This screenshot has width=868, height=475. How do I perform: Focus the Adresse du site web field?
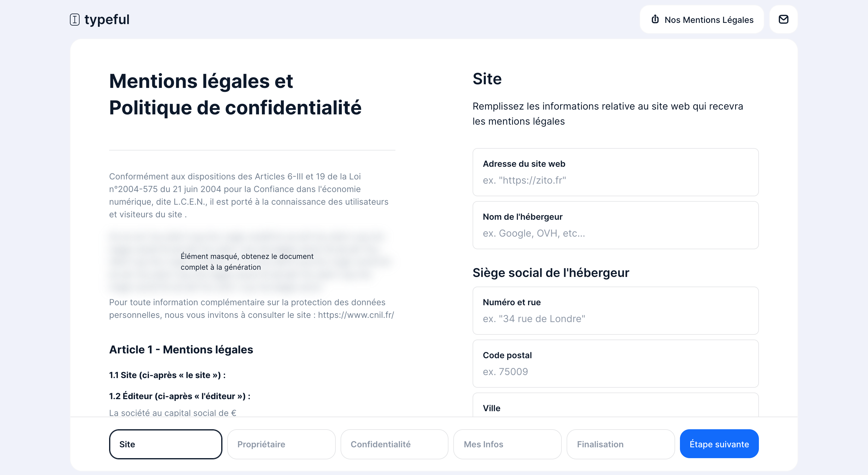click(615, 180)
